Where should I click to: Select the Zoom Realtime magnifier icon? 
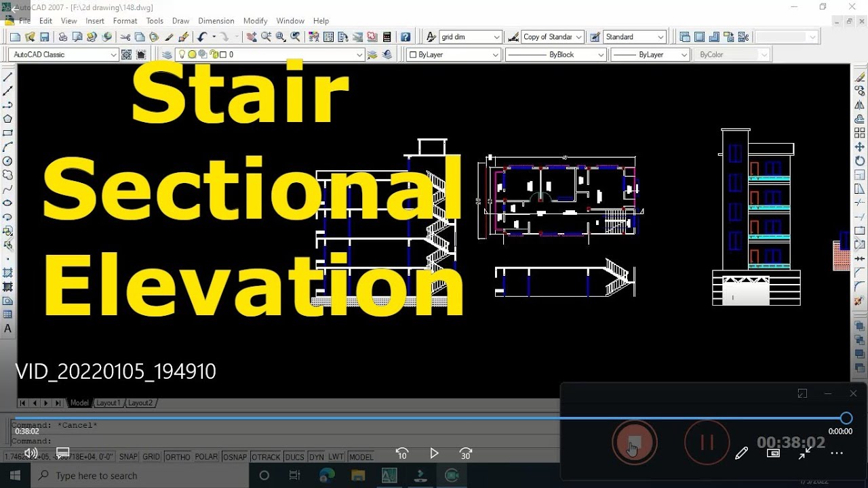click(266, 37)
